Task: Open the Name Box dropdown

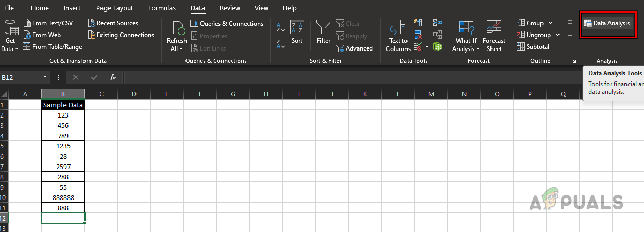Action: tap(46, 77)
